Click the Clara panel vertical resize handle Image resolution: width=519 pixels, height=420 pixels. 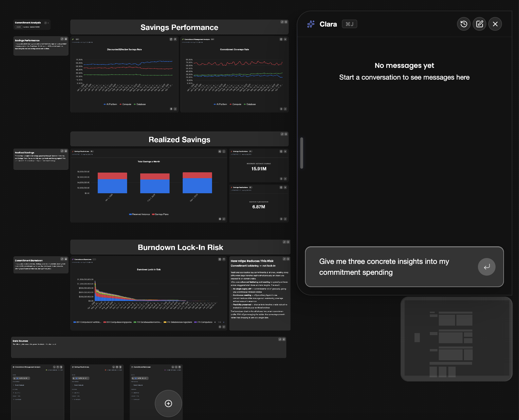302,153
